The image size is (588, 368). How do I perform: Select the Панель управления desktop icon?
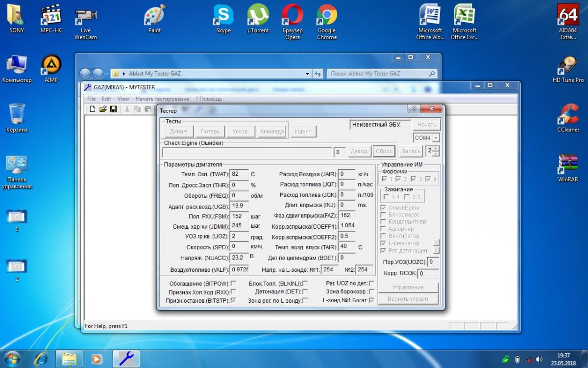pyautogui.click(x=17, y=172)
